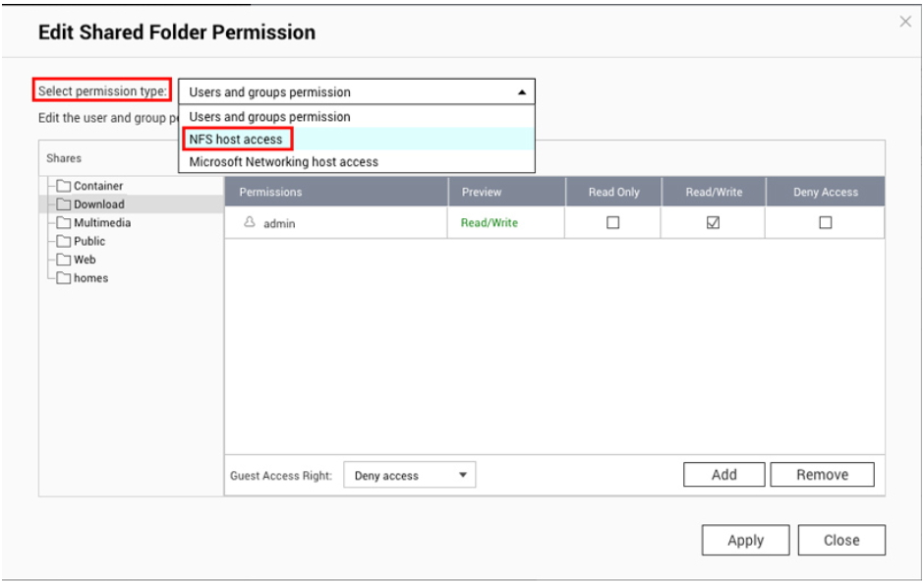Click the Download folder icon

[x=64, y=204]
